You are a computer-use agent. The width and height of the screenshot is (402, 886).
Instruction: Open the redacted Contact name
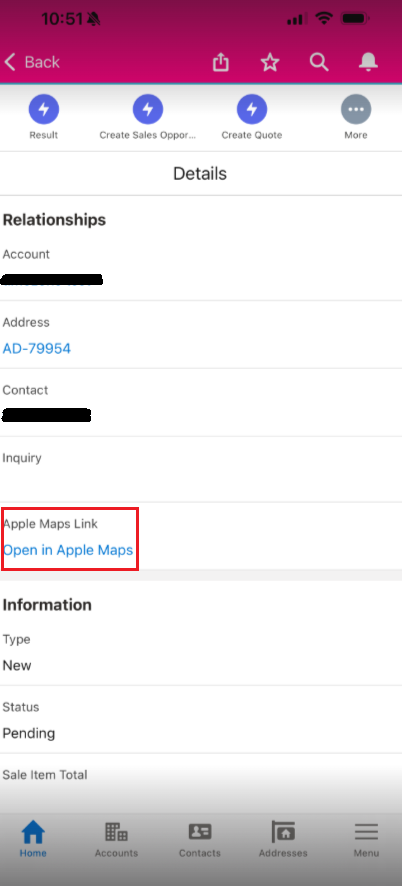click(46, 416)
